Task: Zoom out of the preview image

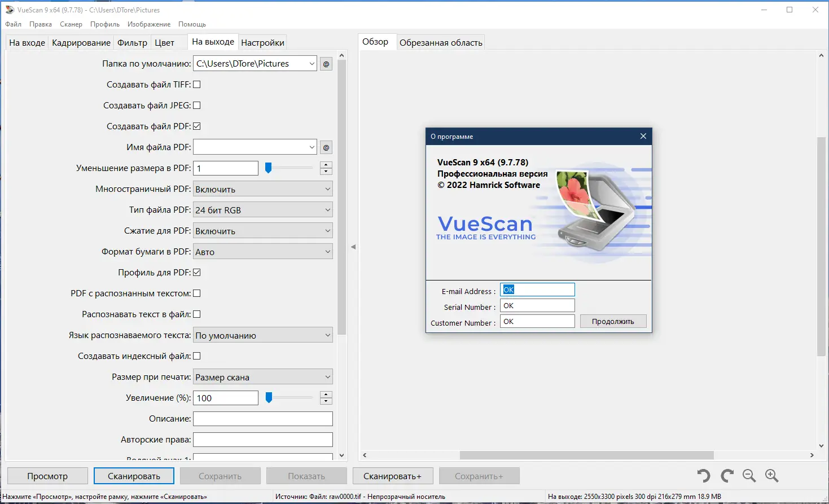Action: pyautogui.click(x=749, y=476)
